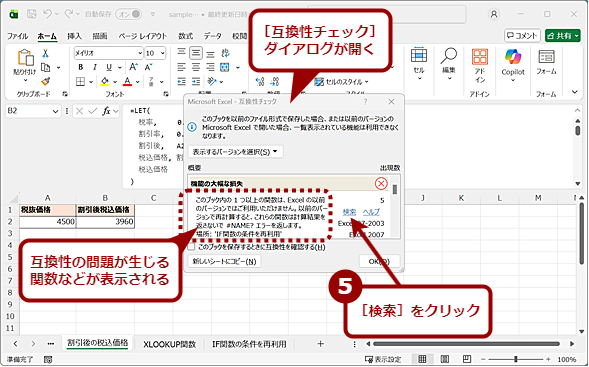Decrease font size with small A icon
The image size is (589, 367).
[148, 67]
